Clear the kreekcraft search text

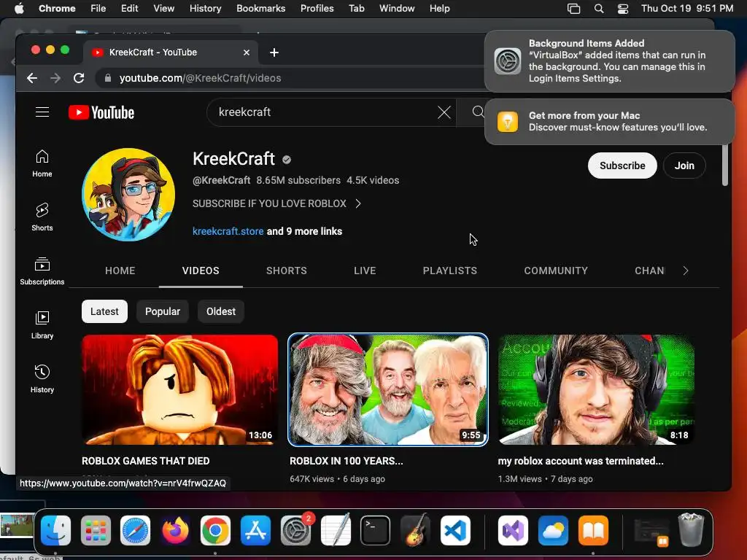444,112
